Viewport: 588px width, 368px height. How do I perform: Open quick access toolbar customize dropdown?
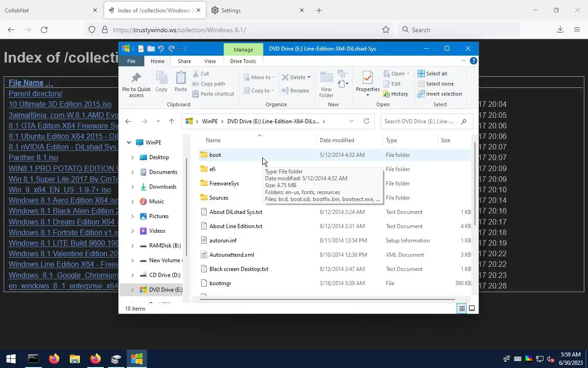click(x=180, y=49)
